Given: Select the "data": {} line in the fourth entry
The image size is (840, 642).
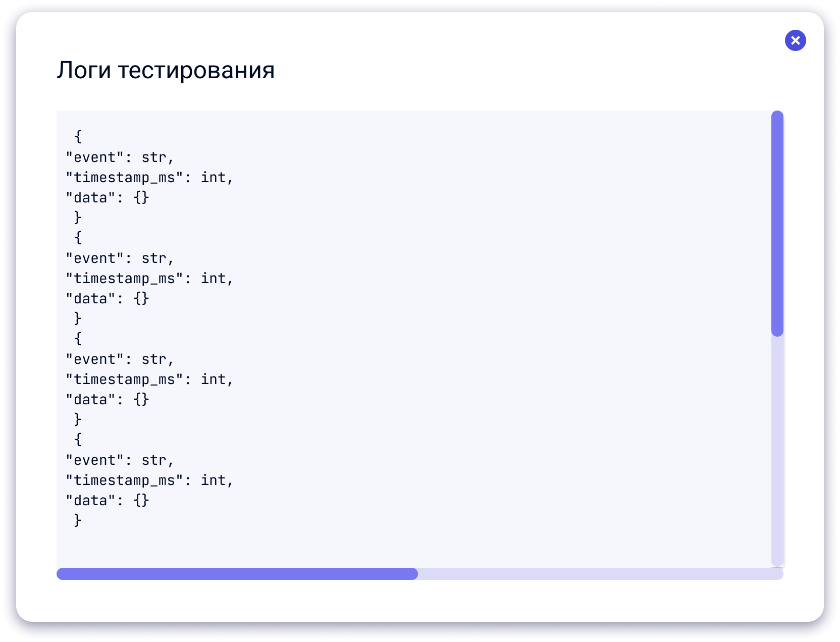Looking at the screenshot, I should (x=108, y=501).
